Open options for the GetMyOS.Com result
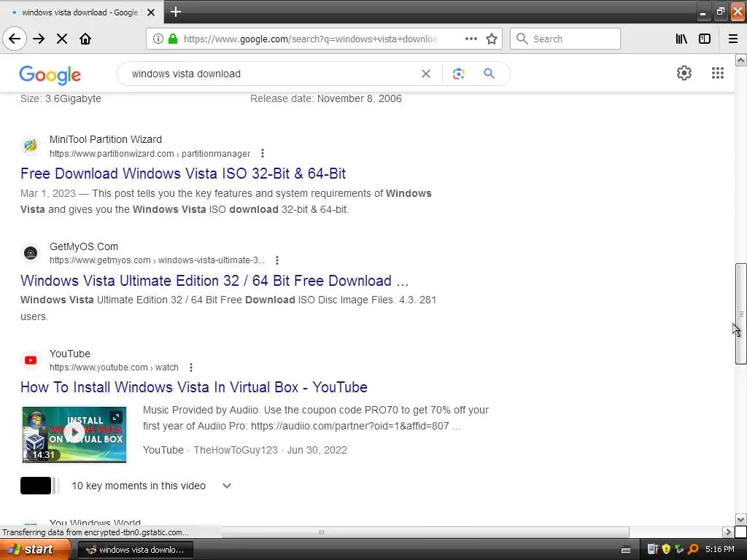Image resolution: width=747 pixels, height=560 pixels. [276, 260]
